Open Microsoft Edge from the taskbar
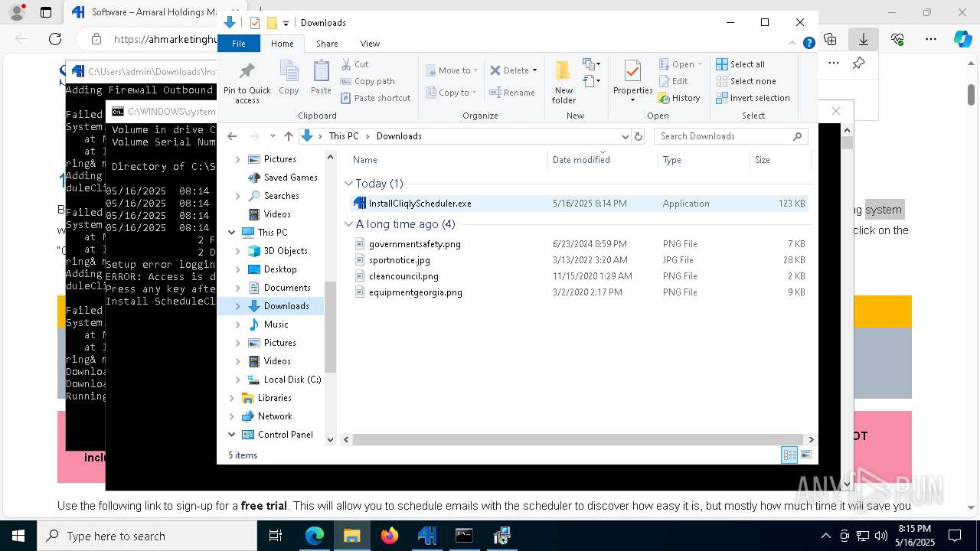This screenshot has width=980, height=551. click(315, 536)
